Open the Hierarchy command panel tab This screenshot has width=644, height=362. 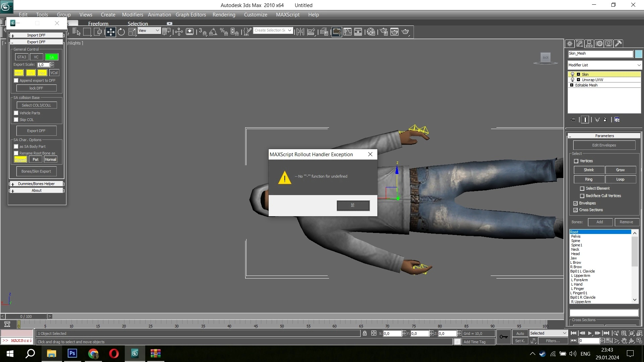point(589,44)
